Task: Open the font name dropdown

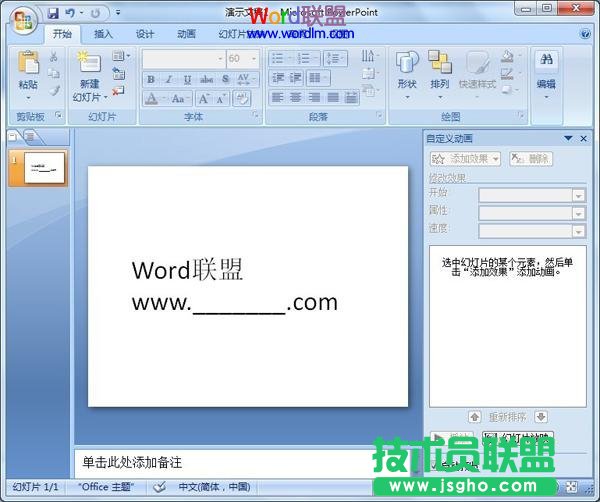Action: tap(220, 59)
